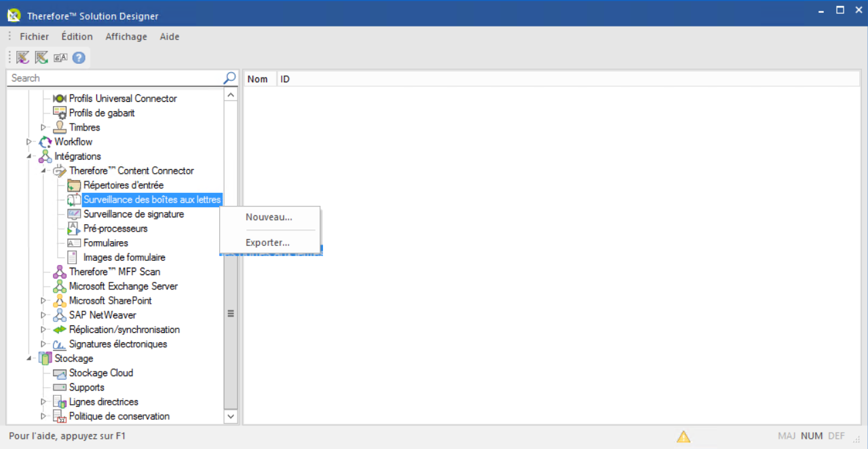This screenshot has height=449, width=868.
Task: Select Surveillance des boîtes aux lettres row
Action: tap(152, 200)
